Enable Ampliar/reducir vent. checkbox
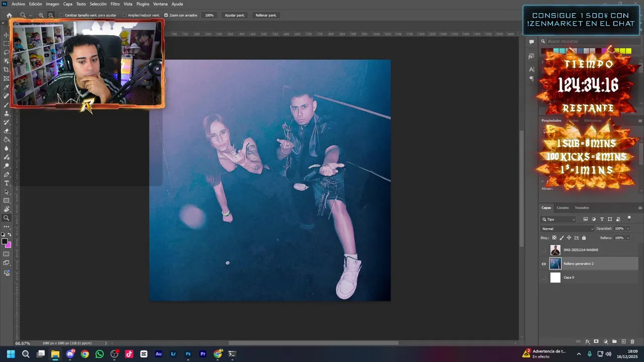The width and height of the screenshot is (644, 362). point(125,15)
